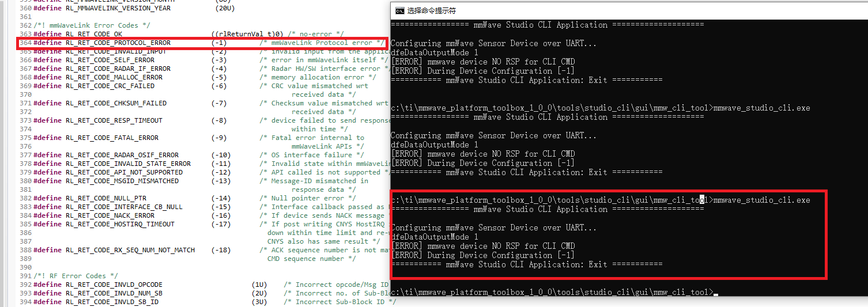Click line number 388 in the gutter
This screenshot has height=307, width=868.
pos(25,250)
